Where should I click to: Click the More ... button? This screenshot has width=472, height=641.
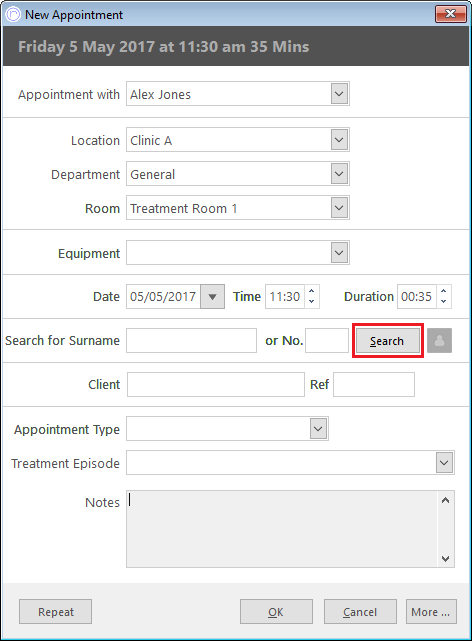click(431, 612)
